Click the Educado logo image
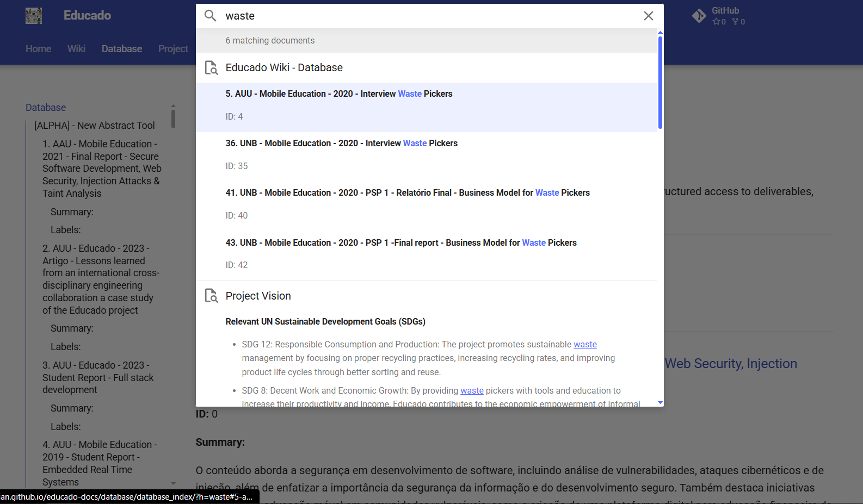The image size is (863, 504). 34,16
